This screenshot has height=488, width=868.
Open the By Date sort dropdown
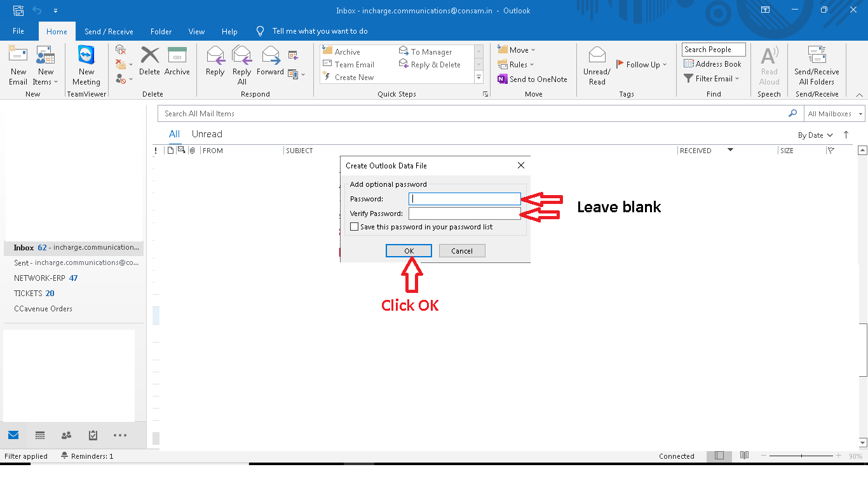coord(815,135)
